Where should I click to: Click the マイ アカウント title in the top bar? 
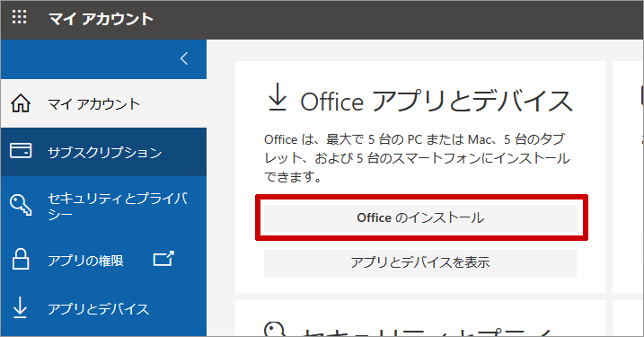101,19
